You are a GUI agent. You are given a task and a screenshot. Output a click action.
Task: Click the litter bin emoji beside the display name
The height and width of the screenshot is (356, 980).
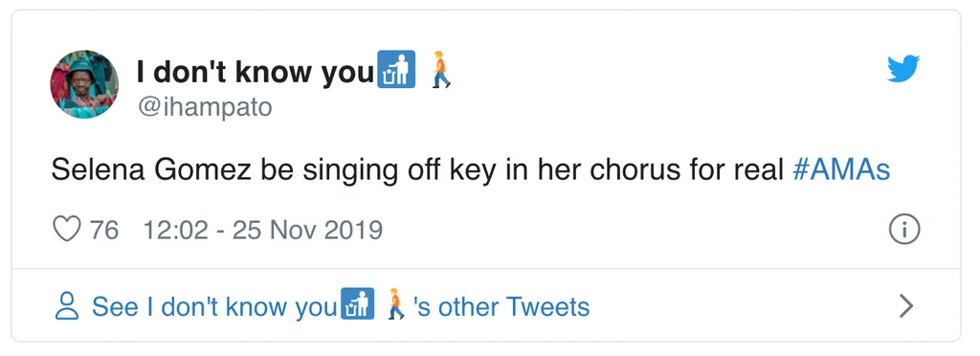[397, 69]
